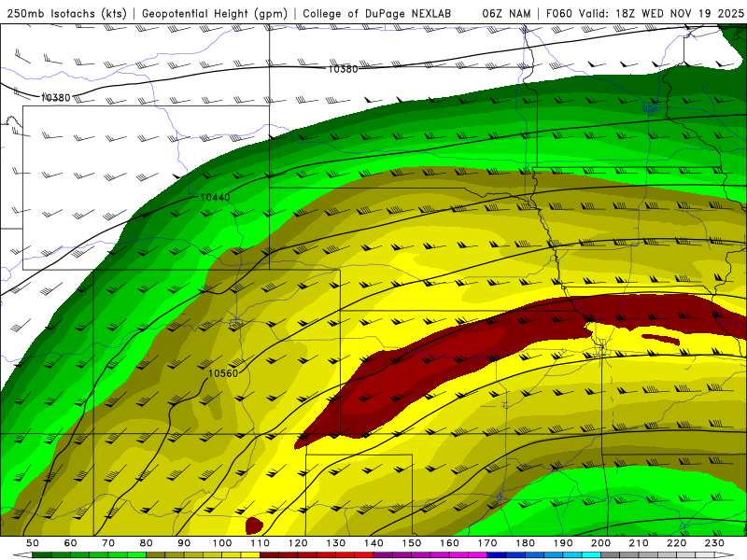Screen dimensions: 747x560
Task: Click the 10380 contour label at left edge
Action: coord(56,98)
